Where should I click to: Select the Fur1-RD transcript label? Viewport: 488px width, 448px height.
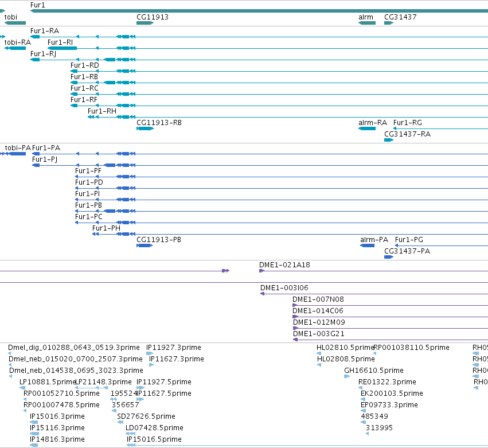click(x=85, y=65)
